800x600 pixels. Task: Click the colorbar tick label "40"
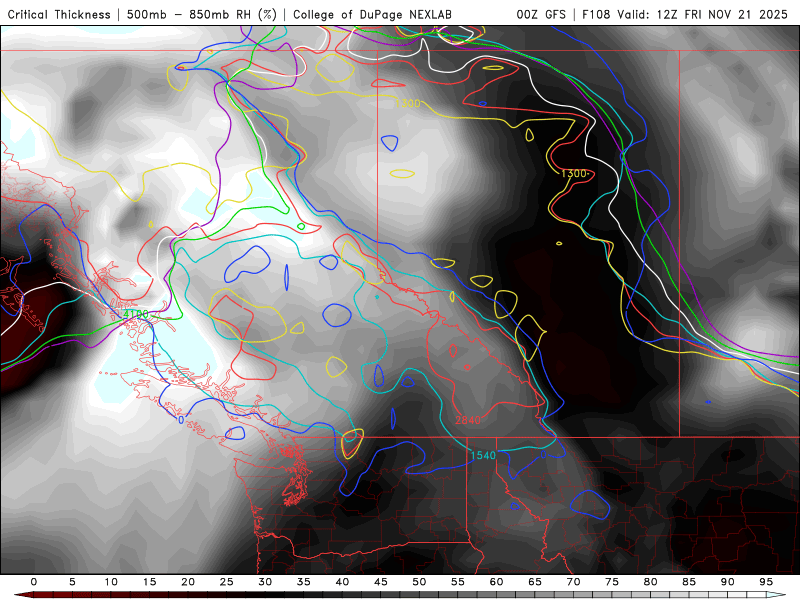point(342,582)
